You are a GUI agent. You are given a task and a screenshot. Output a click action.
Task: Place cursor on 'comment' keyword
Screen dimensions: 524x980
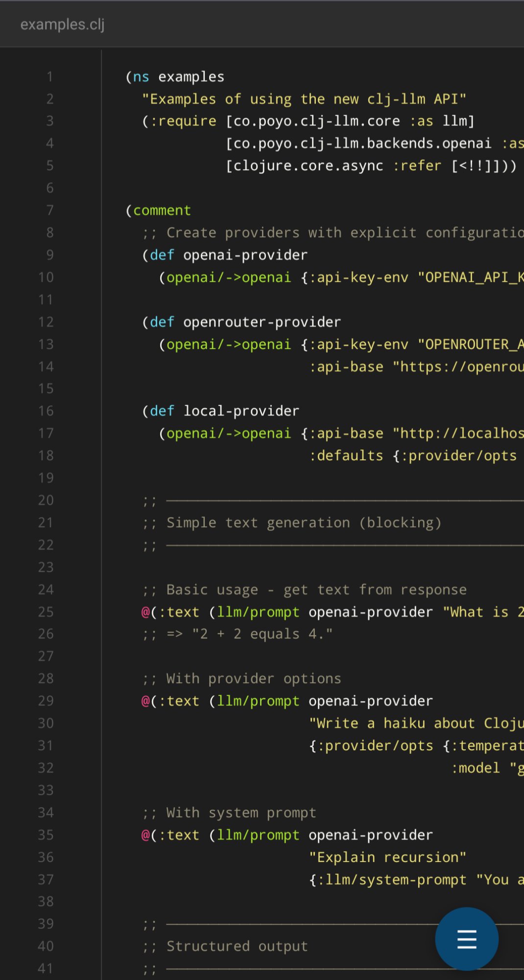[162, 210]
